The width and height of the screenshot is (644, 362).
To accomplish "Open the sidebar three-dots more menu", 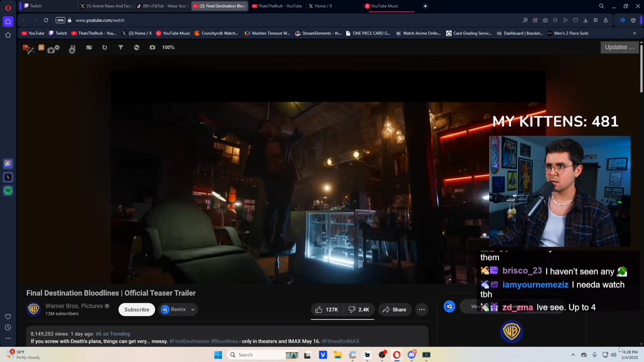I will click(x=8, y=338).
